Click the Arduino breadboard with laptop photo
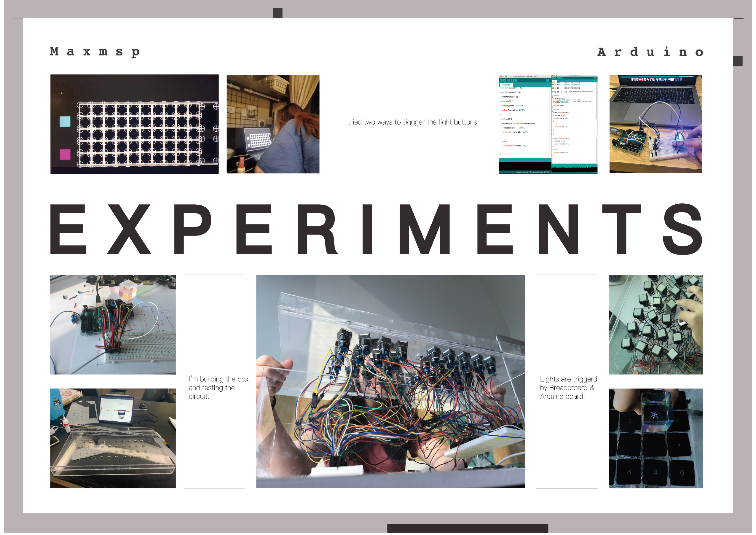 655,124
